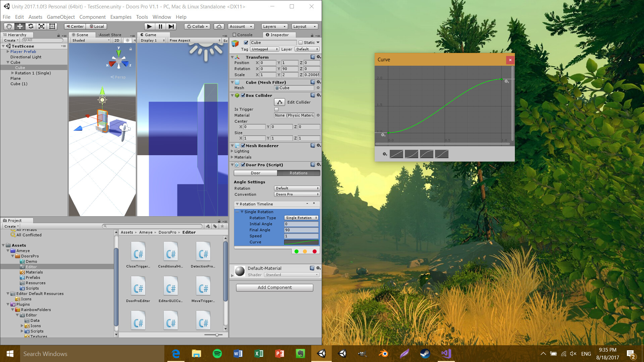Open the GameObject menu
This screenshot has width=644, height=362.
tap(61, 17)
